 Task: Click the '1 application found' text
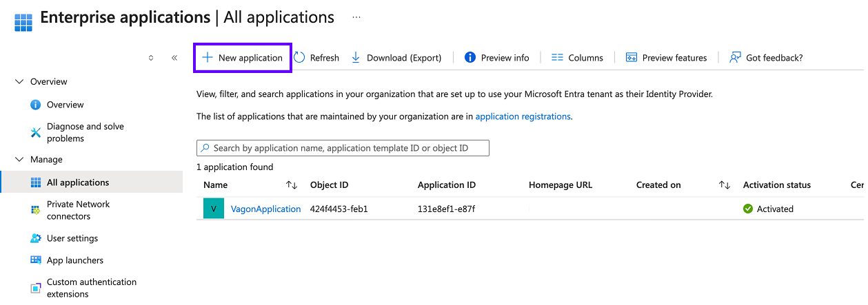235,167
